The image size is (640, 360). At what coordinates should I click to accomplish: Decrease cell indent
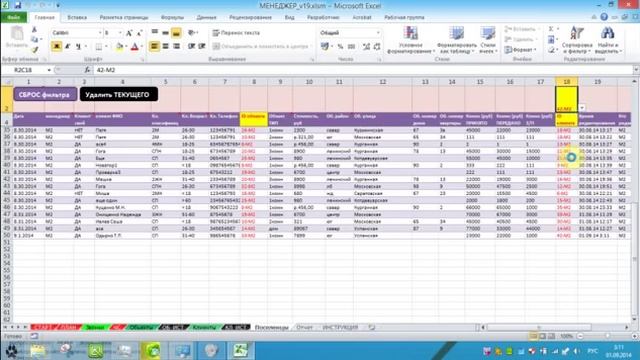tap(191, 46)
